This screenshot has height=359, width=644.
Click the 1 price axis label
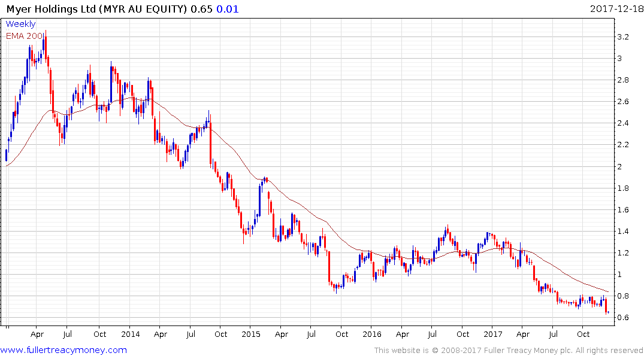(620, 275)
